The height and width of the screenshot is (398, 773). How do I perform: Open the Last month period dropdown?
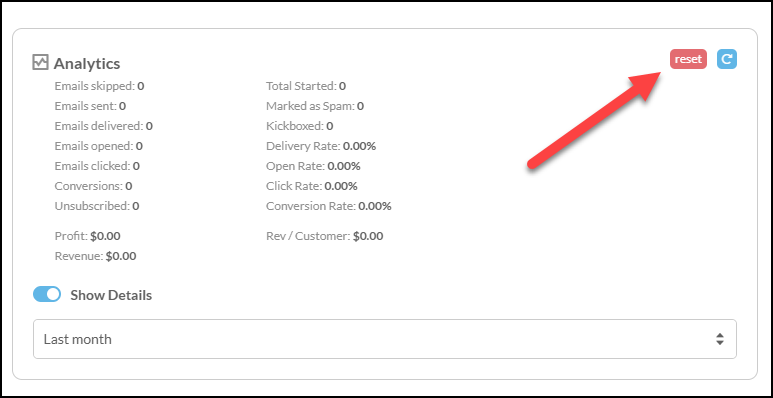[385, 339]
